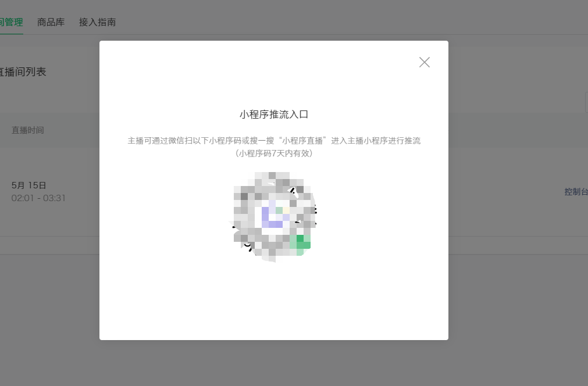Open the 控制台 link in the row

point(576,192)
